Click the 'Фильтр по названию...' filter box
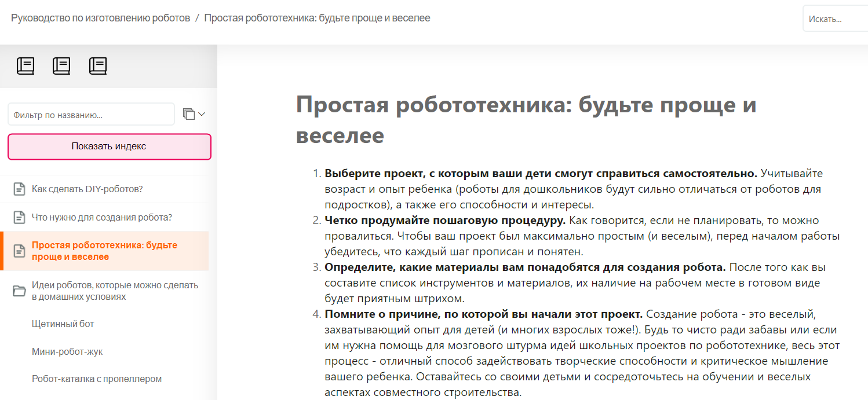This screenshot has width=868, height=400. click(90, 113)
